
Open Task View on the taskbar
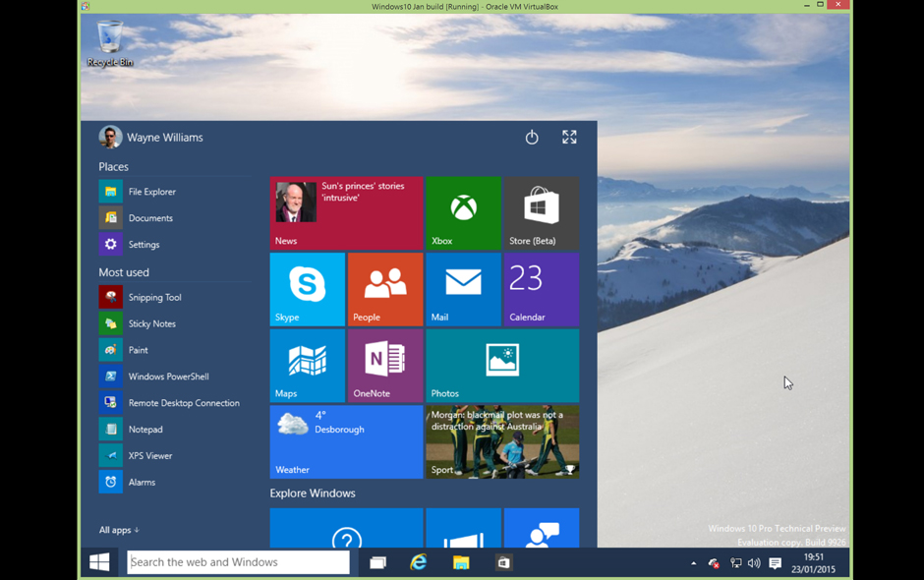tap(377, 563)
